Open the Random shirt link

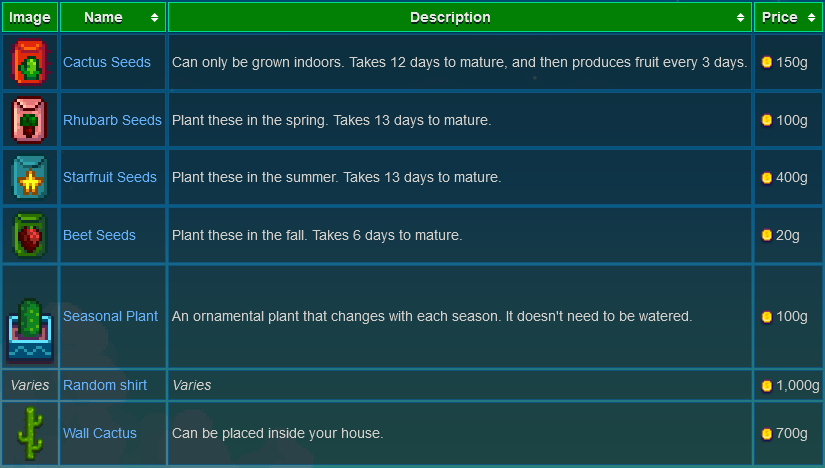point(105,385)
